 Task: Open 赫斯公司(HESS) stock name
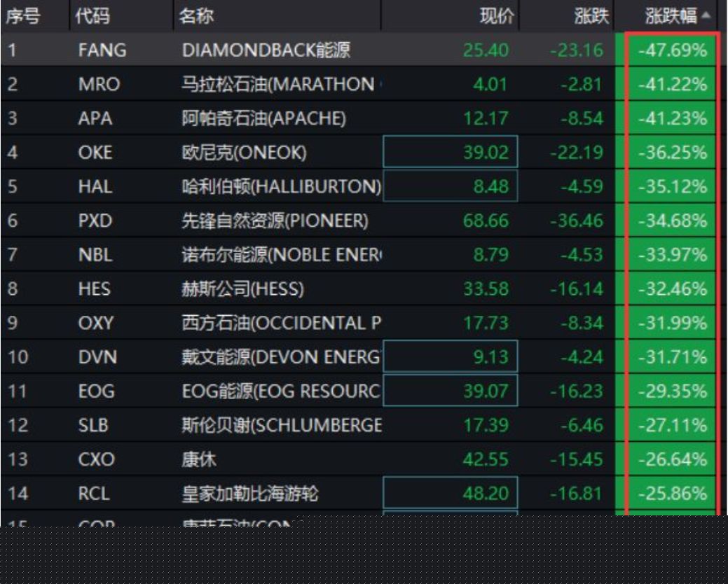(243, 289)
